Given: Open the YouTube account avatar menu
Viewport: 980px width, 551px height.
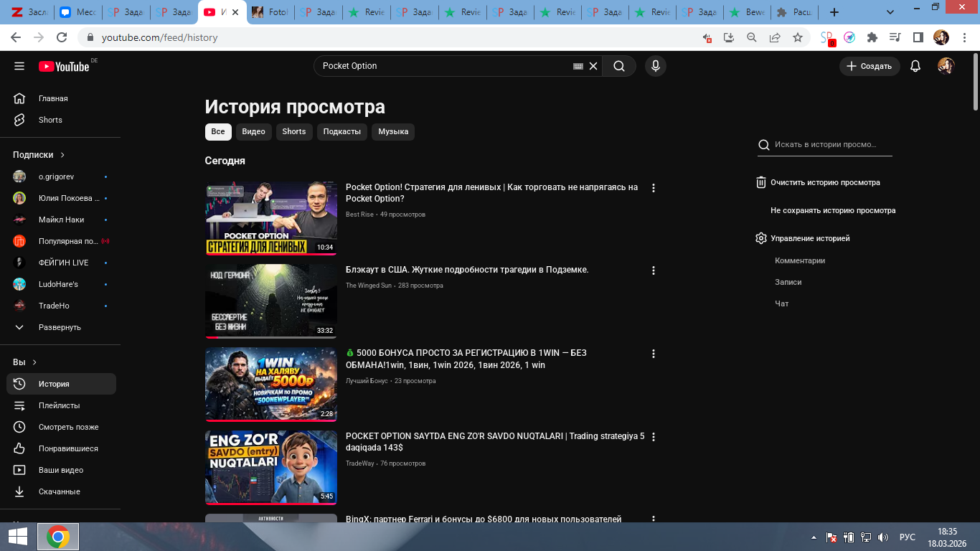Looking at the screenshot, I should [x=946, y=66].
